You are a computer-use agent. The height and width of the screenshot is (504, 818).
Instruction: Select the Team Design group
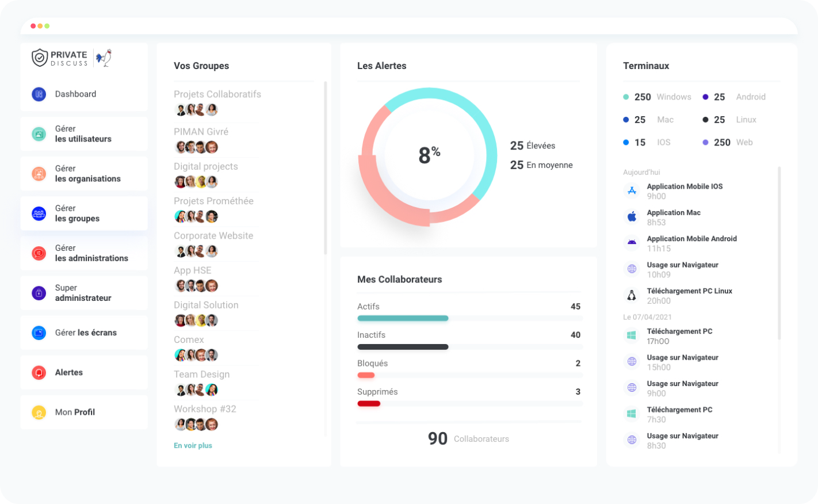coord(201,375)
